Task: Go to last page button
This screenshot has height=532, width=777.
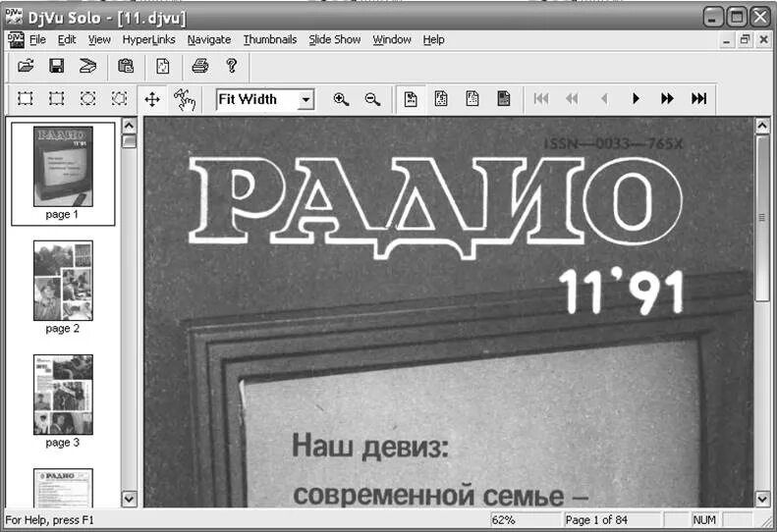Action: 698,98
